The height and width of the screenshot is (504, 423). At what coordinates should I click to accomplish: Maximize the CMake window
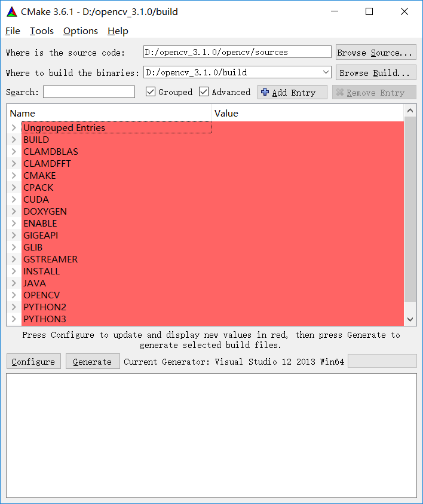[x=369, y=11]
